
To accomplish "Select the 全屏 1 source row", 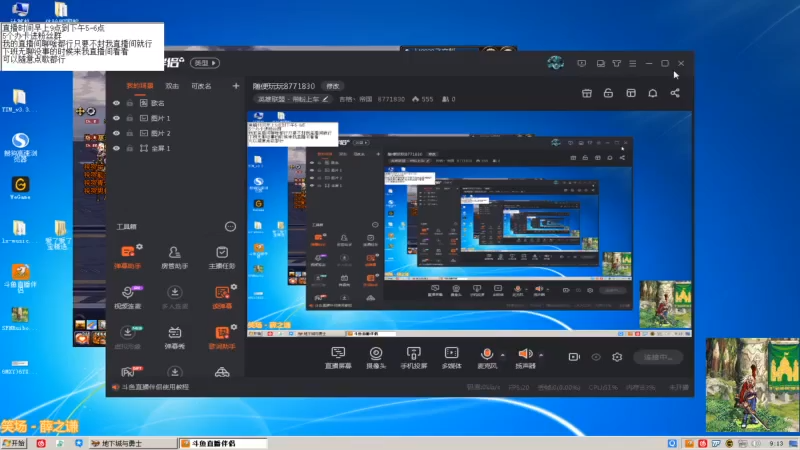I will click(x=176, y=148).
